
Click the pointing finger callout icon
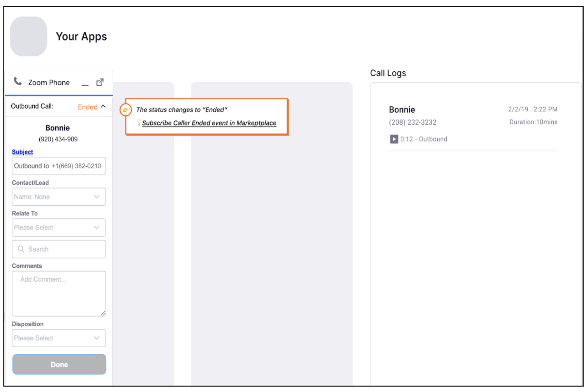coord(125,110)
